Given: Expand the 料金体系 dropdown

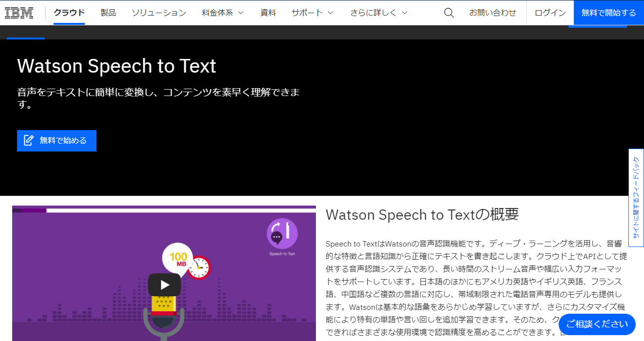Looking at the screenshot, I should 223,13.
